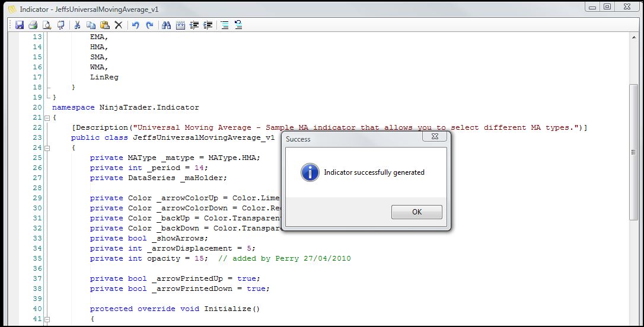Click 'SMA,' on line 15
644x327 pixels.
(x=99, y=57)
